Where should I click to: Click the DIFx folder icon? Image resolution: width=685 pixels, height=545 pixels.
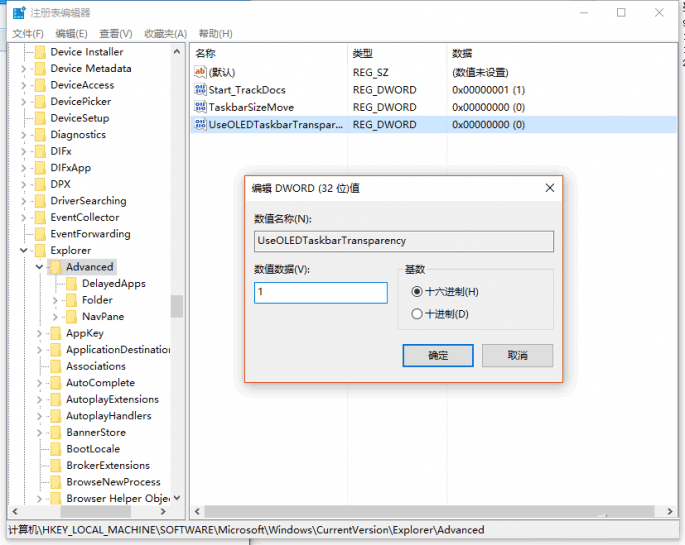[x=40, y=152]
